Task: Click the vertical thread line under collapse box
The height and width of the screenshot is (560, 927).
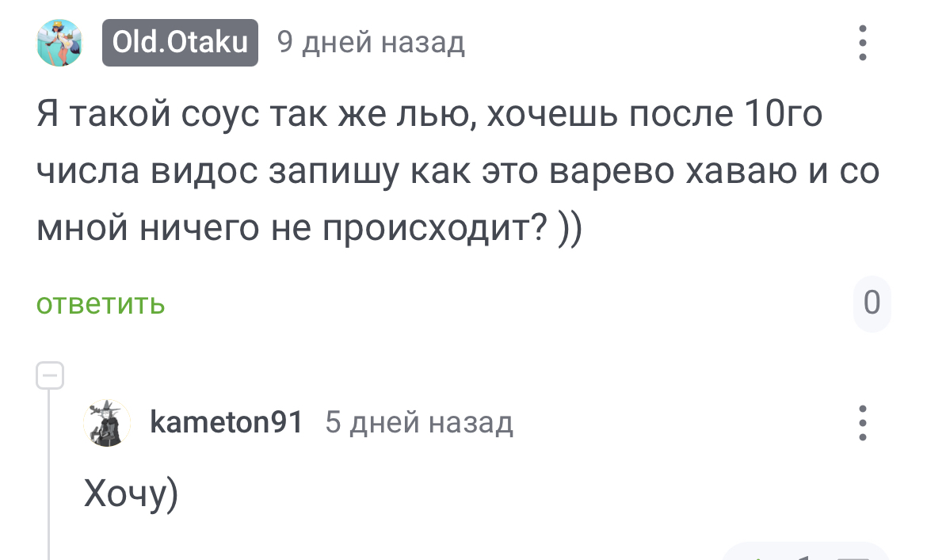Action: [x=49, y=475]
